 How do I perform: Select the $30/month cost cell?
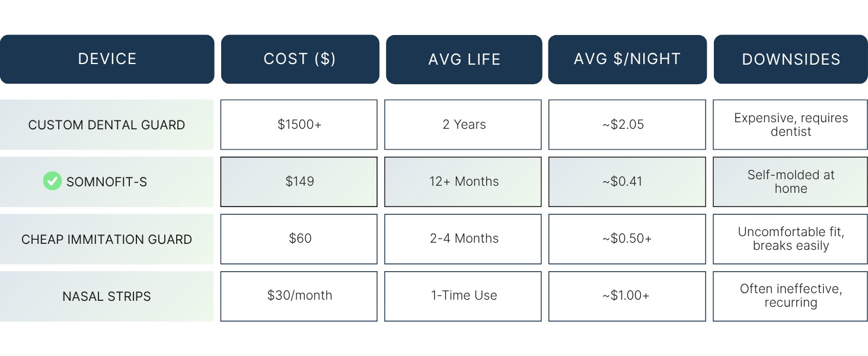click(299, 295)
